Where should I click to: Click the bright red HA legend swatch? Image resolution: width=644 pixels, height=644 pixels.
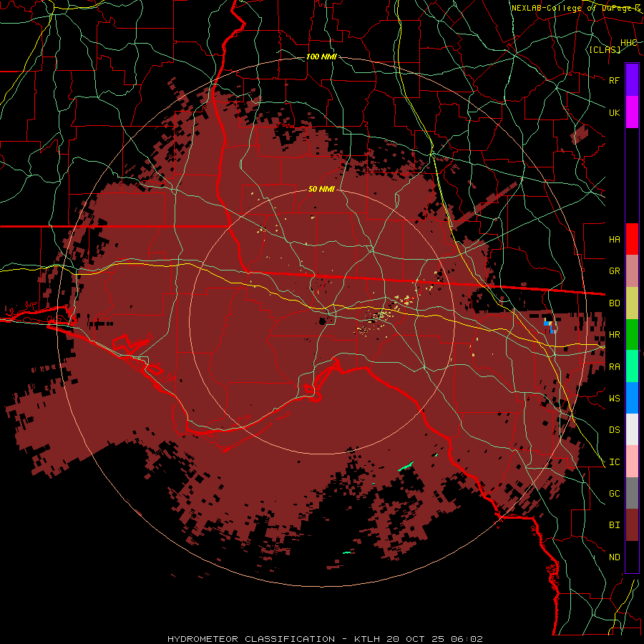[632, 239]
